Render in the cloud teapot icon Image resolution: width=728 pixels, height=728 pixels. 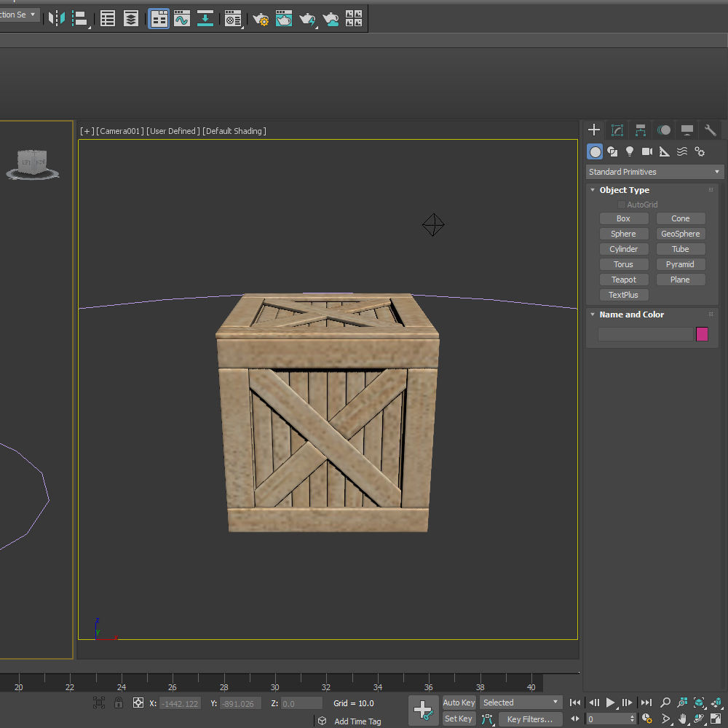331,19
